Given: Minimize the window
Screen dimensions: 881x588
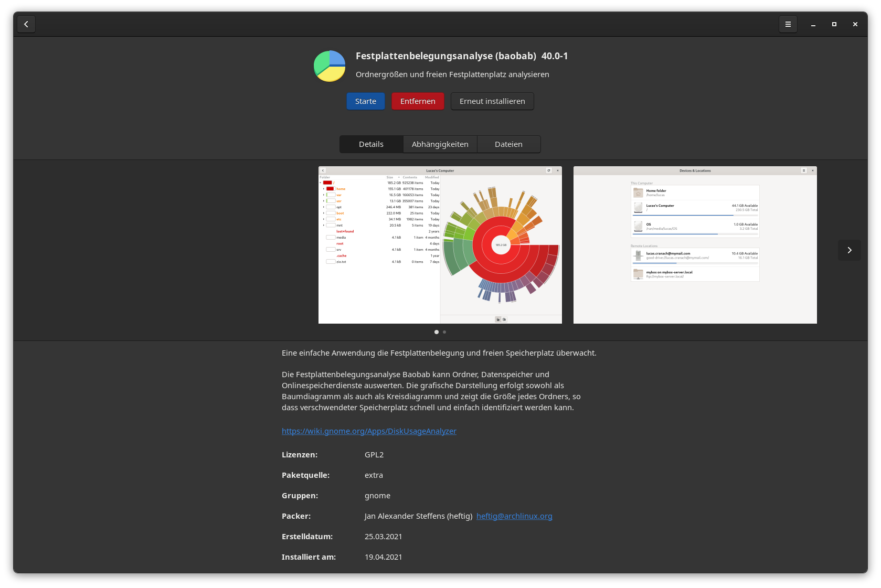Looking at the screenshot, I should pos(813,24).
